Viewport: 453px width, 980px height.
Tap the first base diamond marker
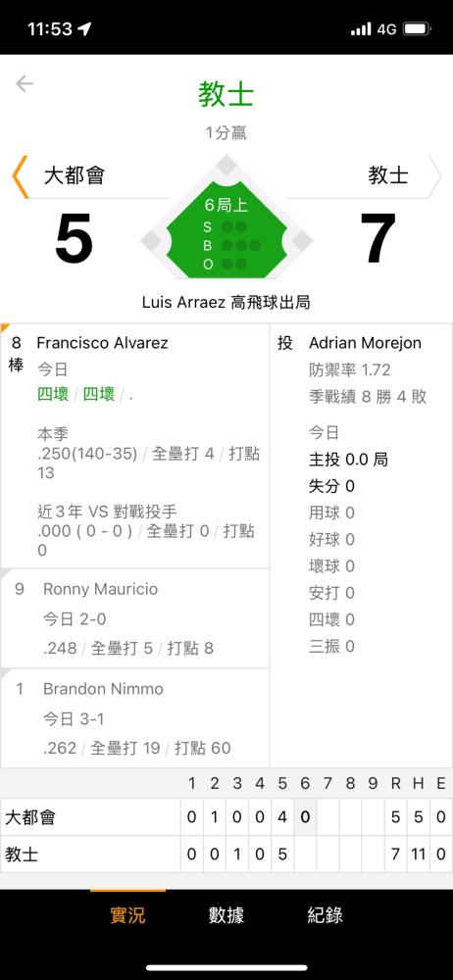click(x=302, y=240)
